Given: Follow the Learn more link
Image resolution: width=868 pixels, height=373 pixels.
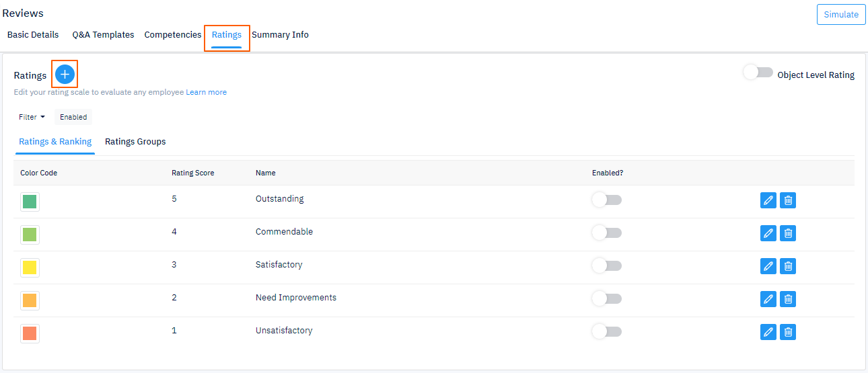Looking at the screenshot, I should [207, 92].
